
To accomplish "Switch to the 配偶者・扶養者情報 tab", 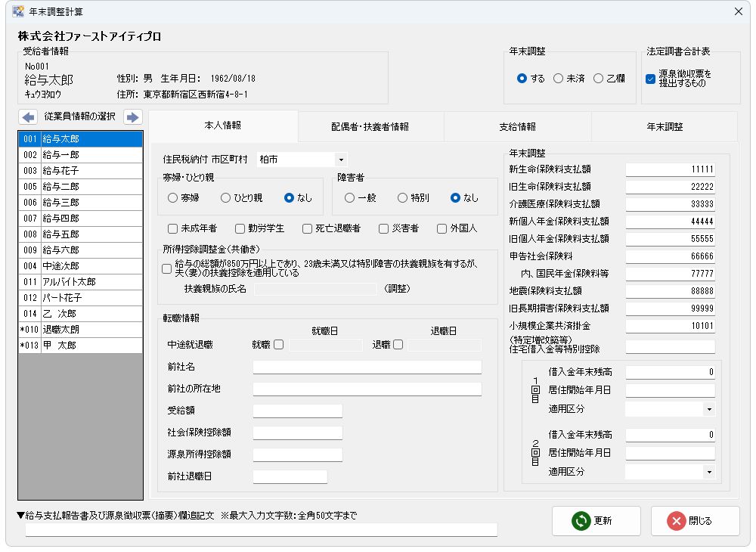I will pyautogui.click(x=370, y=127).
